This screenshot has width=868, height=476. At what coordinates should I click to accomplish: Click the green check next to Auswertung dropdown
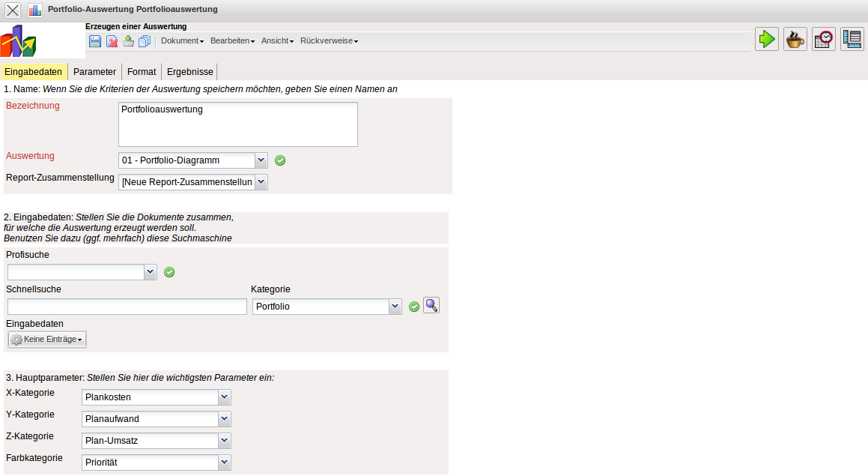(280, 160)
